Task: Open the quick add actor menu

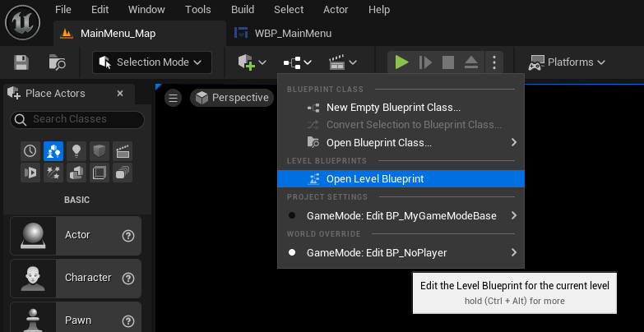Action: (252, 62)
